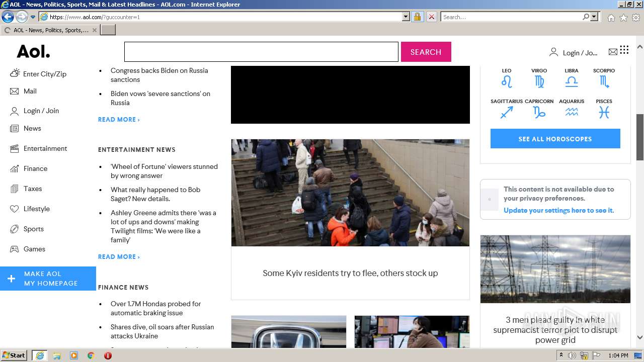
Task: Click the trading floor thumbnail
Action: pos(412,332)
